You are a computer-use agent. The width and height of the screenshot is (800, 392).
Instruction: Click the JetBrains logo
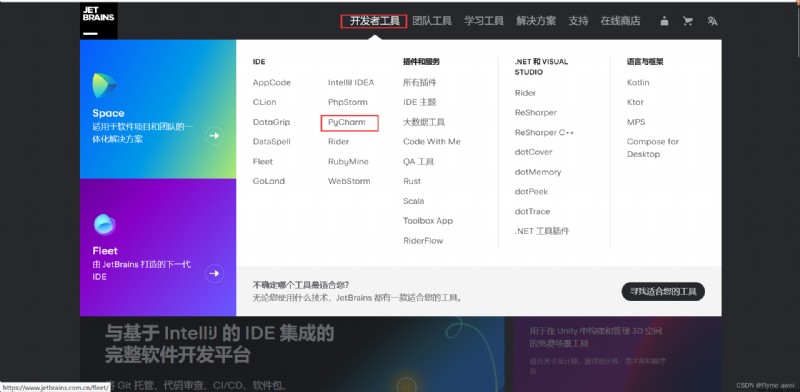pyautogui.click(x=98, y=21)
